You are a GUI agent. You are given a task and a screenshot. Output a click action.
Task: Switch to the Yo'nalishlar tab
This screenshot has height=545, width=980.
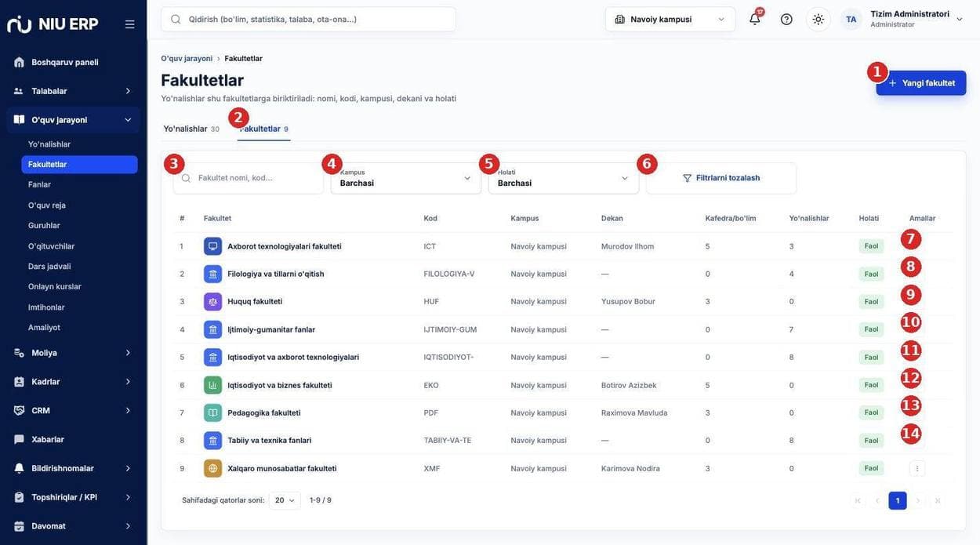(191, 129)
